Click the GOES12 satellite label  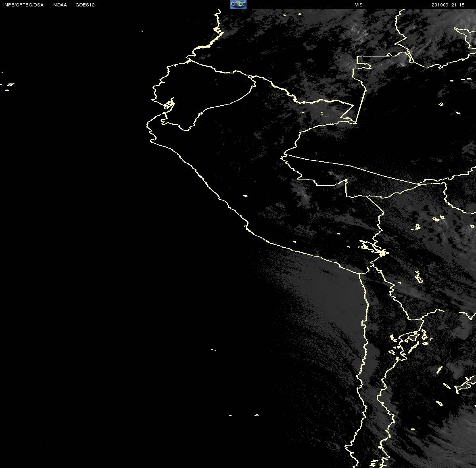click(85, 5)
